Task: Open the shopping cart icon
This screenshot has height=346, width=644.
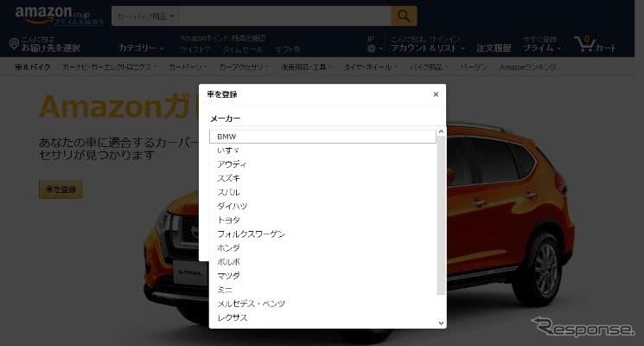Action: [x=595, y=44]
